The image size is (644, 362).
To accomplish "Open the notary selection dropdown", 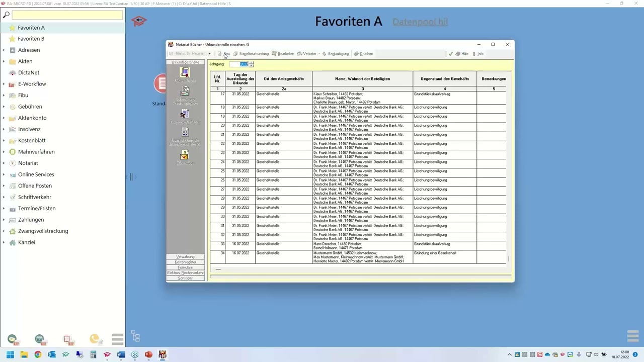I will 209,54.
